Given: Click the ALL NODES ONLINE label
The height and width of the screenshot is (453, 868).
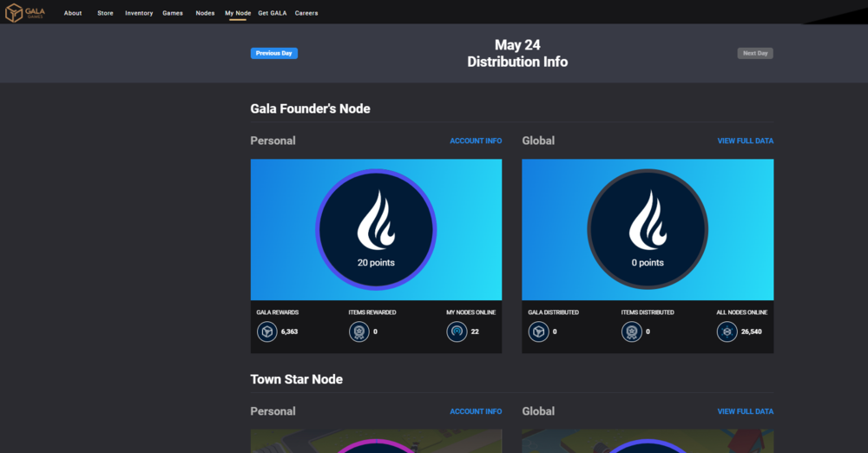Looking at the screenshot, I should pyautogui.click(x=742, y=312).
